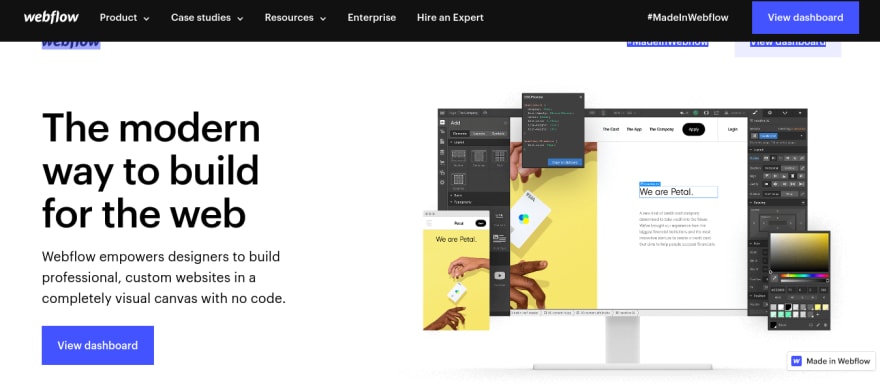The width and height of the screenshot is (880, 391).
Task: Click the headline "The modern way to build for the web"
Action: [152, 170]
